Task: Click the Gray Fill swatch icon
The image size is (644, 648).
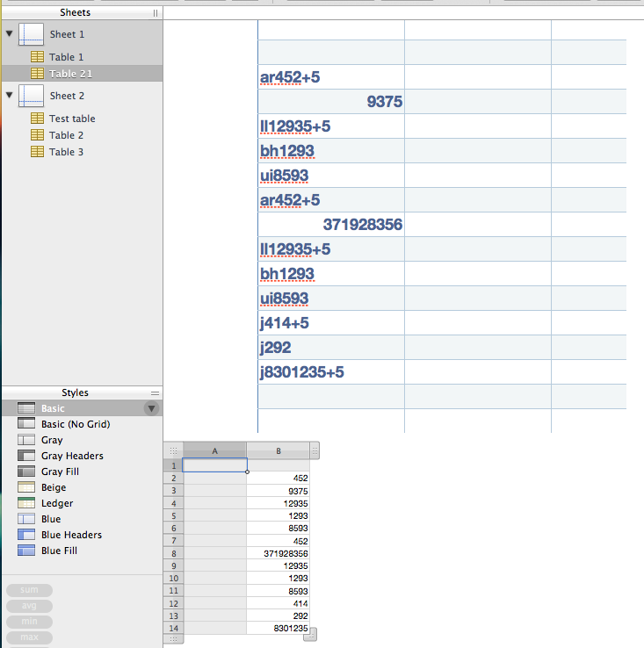Action: coord(26,472)
